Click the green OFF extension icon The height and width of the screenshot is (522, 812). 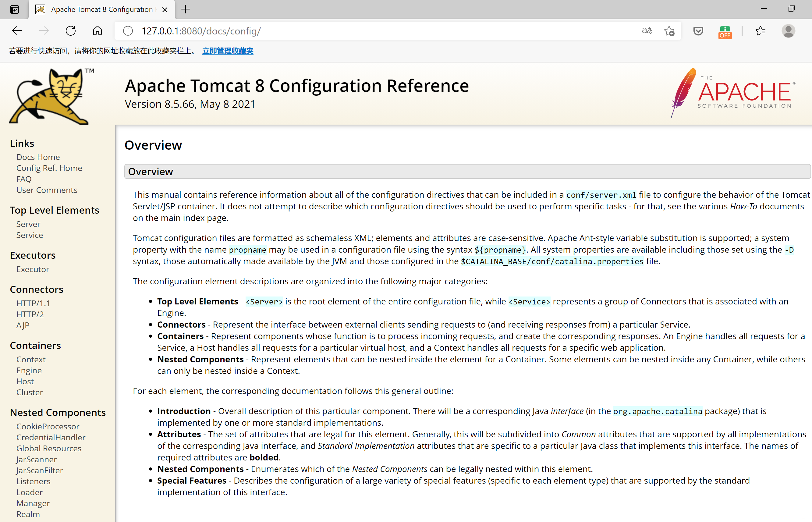(725, 32)
